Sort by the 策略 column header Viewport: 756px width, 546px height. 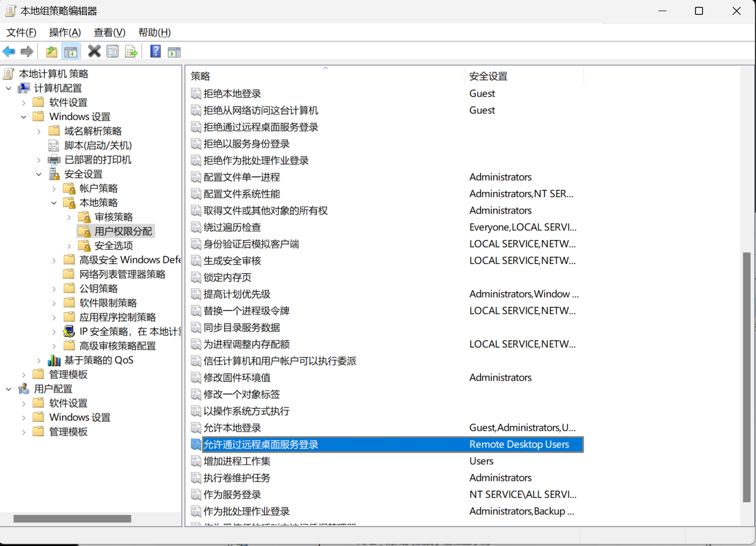click(x=326, y=76)
